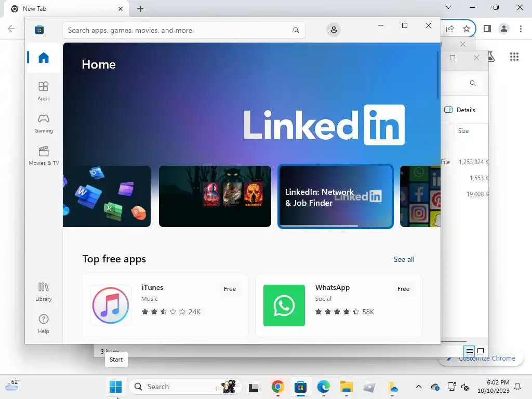Viewport: 532px width, 399px height.
Task: Bookmark this tab with star icon
Action: coord(467,29)
